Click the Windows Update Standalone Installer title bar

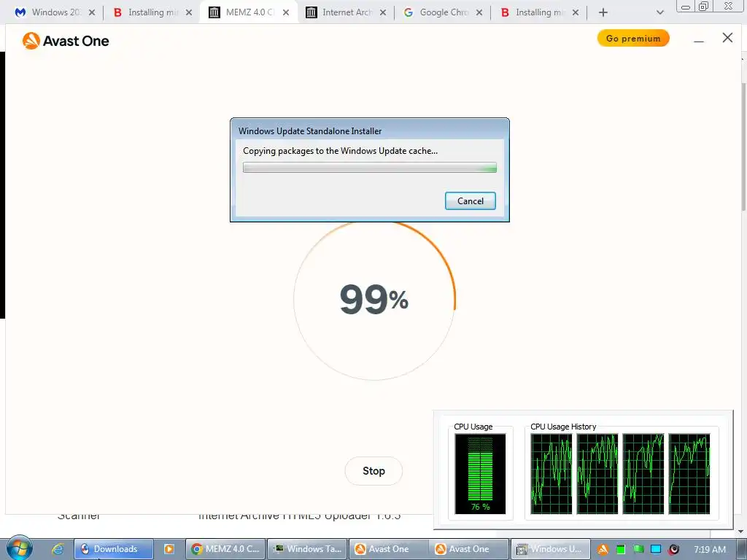(370, 131)
